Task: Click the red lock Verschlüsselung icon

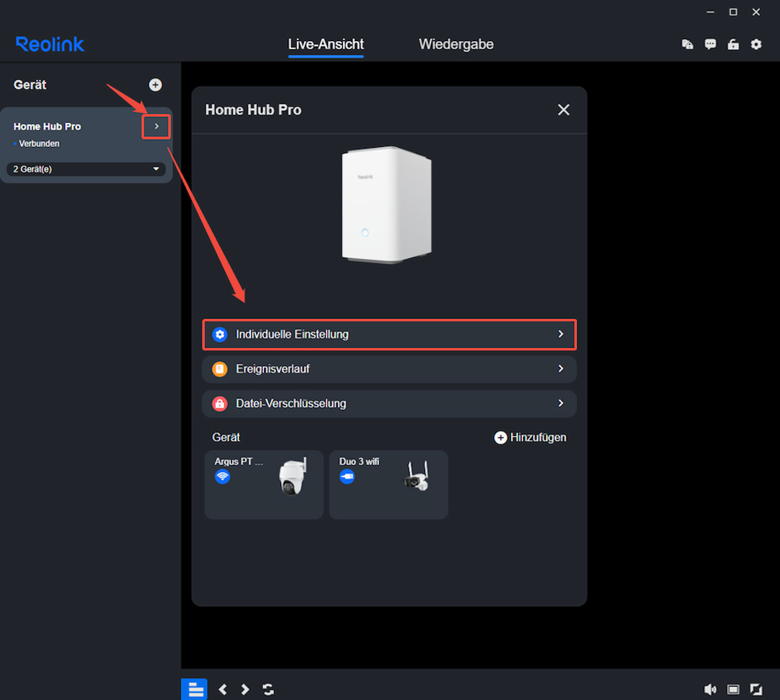Action: click(x=220, y=403)
